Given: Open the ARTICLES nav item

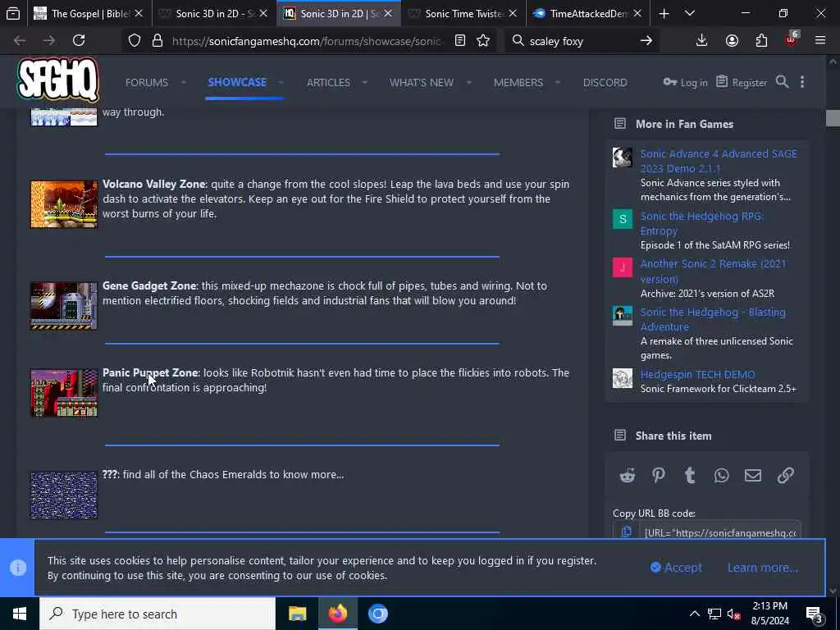Looking at the screenshot, I should (328, 83).
